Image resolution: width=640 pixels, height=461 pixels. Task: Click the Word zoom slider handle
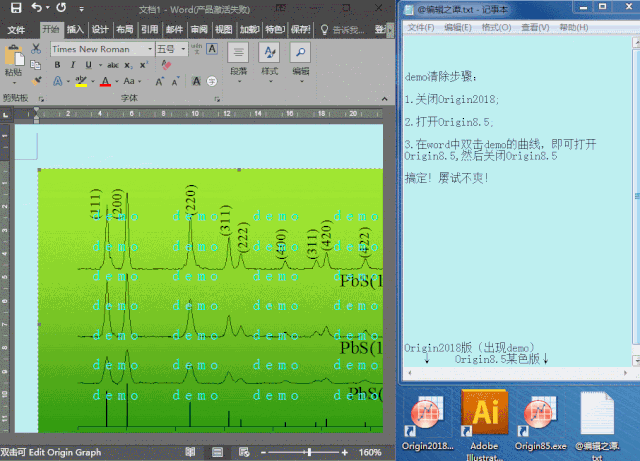tap(310, 452)
